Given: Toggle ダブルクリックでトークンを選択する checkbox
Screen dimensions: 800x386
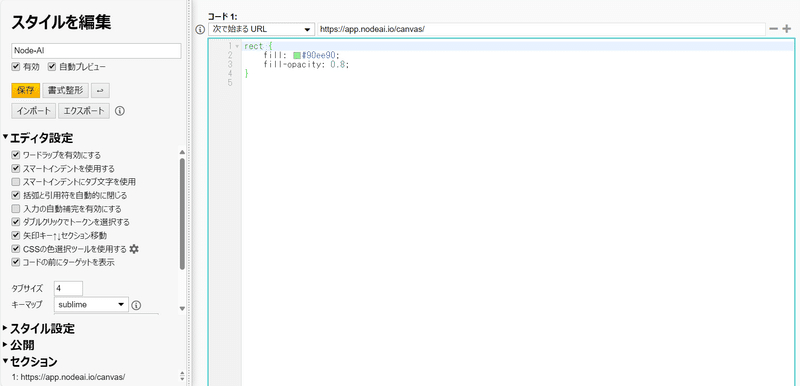Looking at the screenshot, I should [16, 222].
